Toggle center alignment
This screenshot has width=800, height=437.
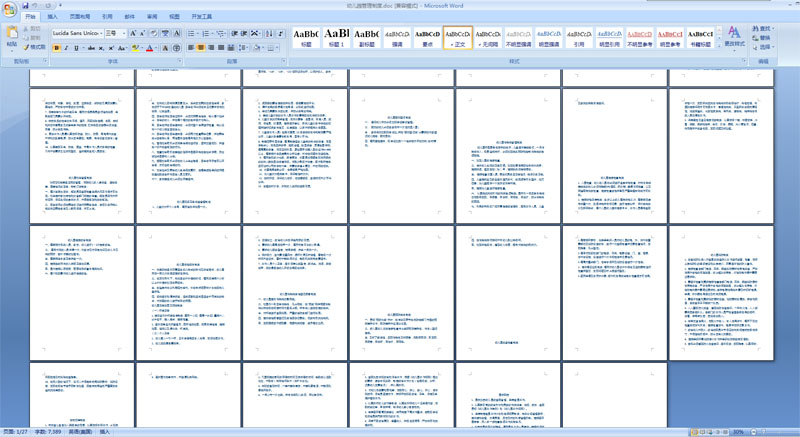[x=201, y=48]
